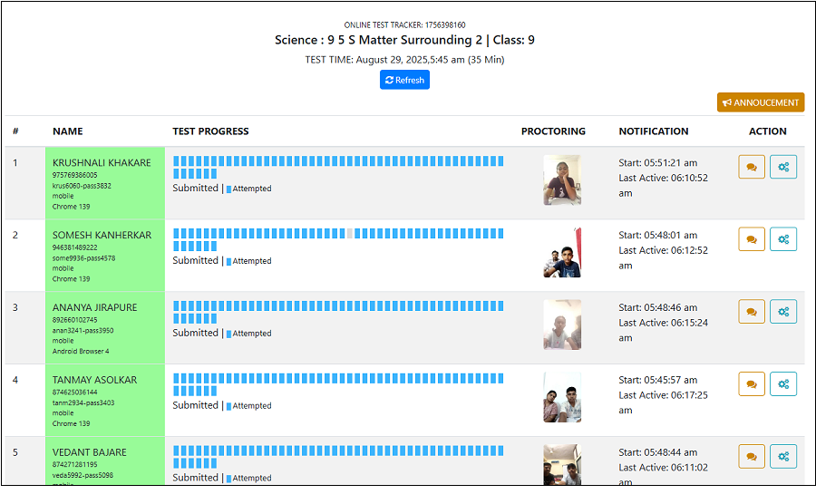View Ananya Jirapure's proctoring snapshot
816x504 pixels.
562,325
